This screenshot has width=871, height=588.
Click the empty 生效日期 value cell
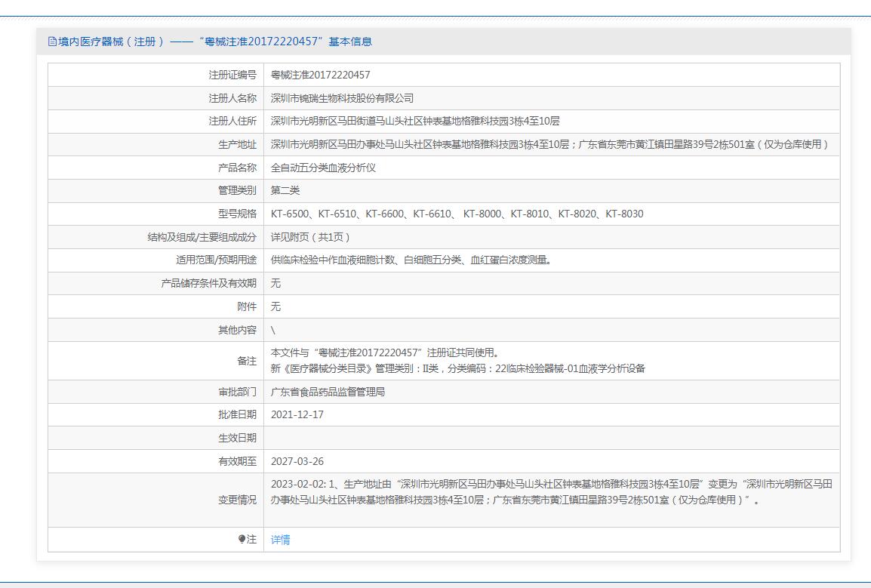pyautogui.click(x=551, y=438)
